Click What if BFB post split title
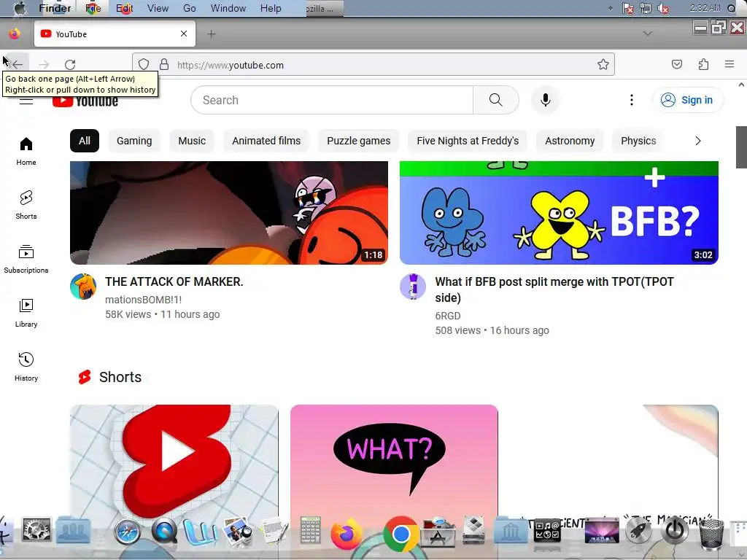Screen dimensions: 747x560 [554, 289]
